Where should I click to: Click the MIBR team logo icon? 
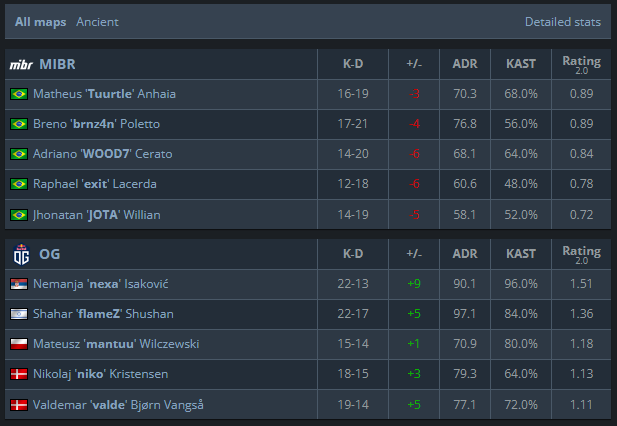[x=20, y=64]
